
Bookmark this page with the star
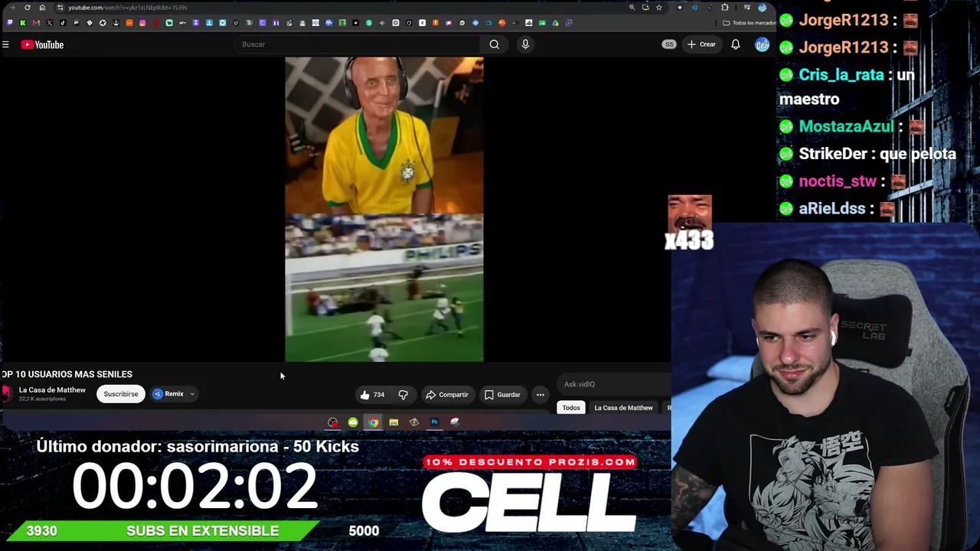coord(658,8)
